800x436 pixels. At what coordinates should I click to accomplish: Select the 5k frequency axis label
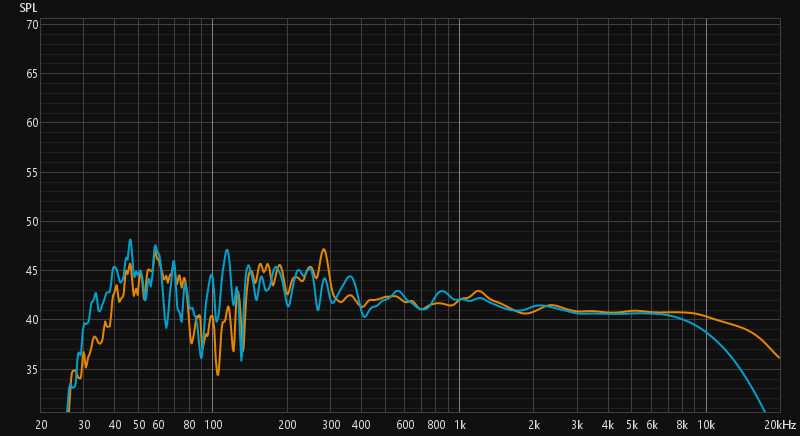pos(632,425)
